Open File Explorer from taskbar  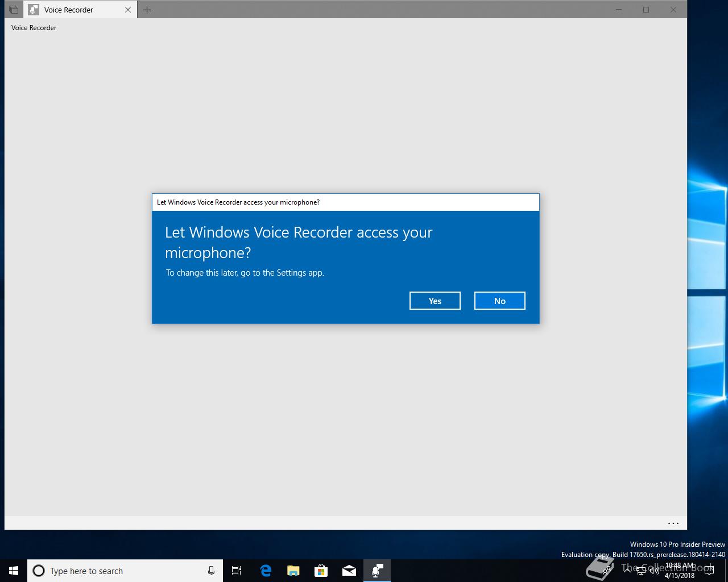(293, 571)
